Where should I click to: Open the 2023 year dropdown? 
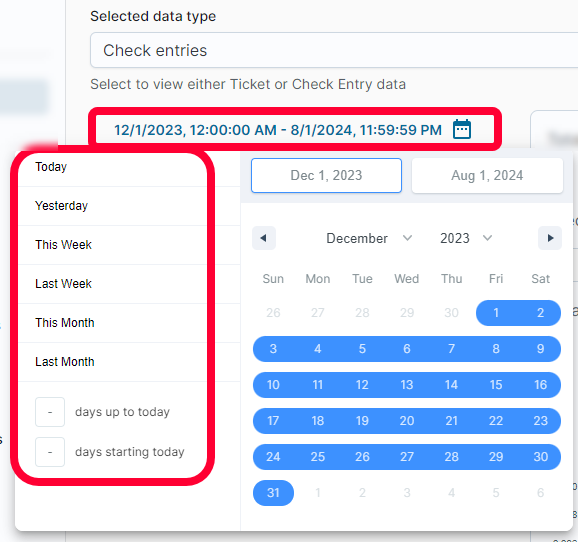[x=466, y=238]
